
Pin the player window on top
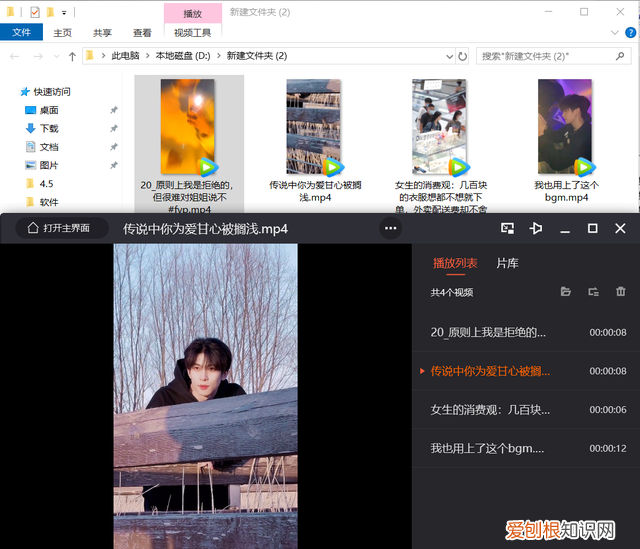[x=536, y=228]
